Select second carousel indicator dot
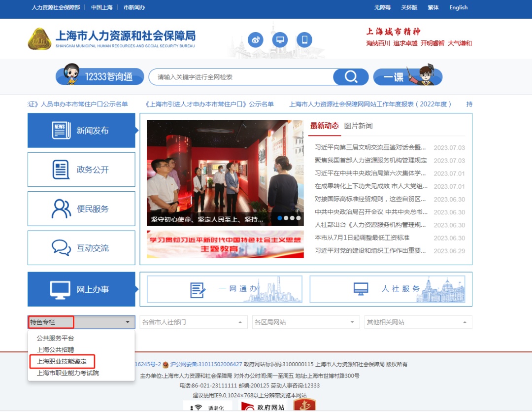 [x=286, y=218]
